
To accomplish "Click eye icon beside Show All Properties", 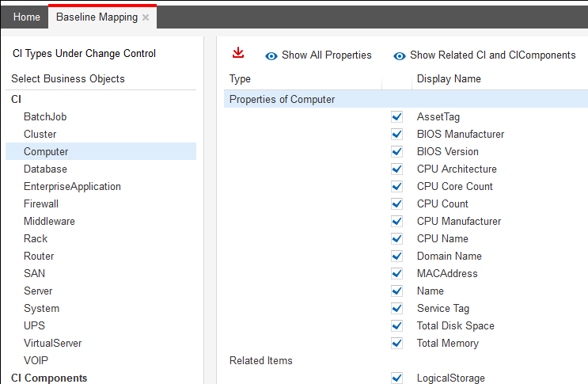I will click(x=271, y=56).
